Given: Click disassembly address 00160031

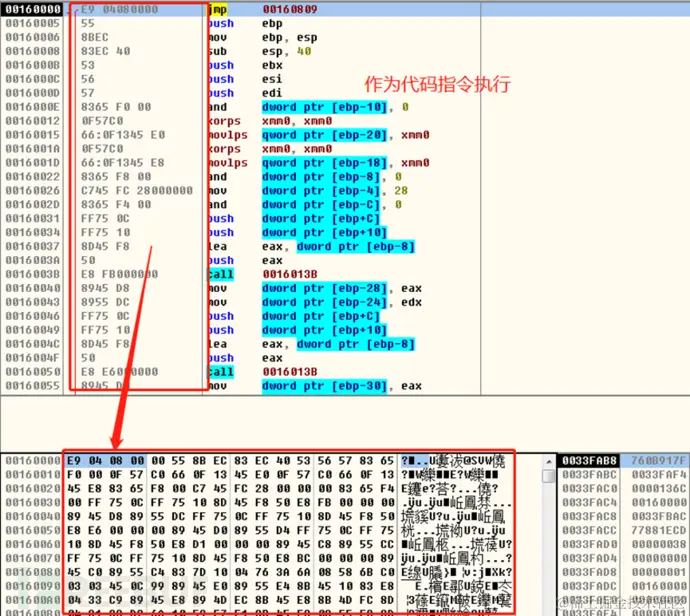Looking at the screenshot, I should point(33,219).
